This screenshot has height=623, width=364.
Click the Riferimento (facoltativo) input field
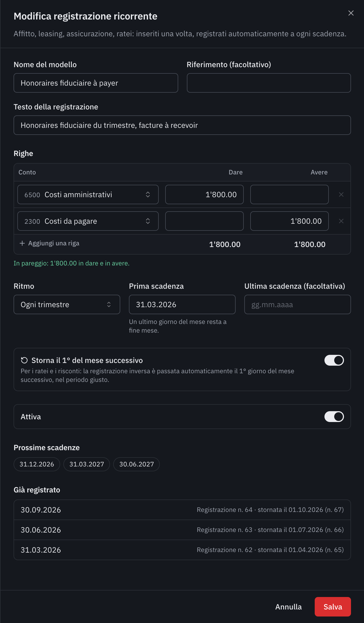(269, 83)
